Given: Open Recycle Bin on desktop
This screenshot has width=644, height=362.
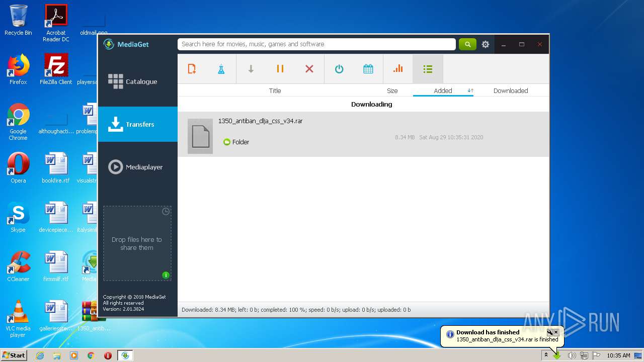Looking at the screenshot, I should (x=18, y=20).
